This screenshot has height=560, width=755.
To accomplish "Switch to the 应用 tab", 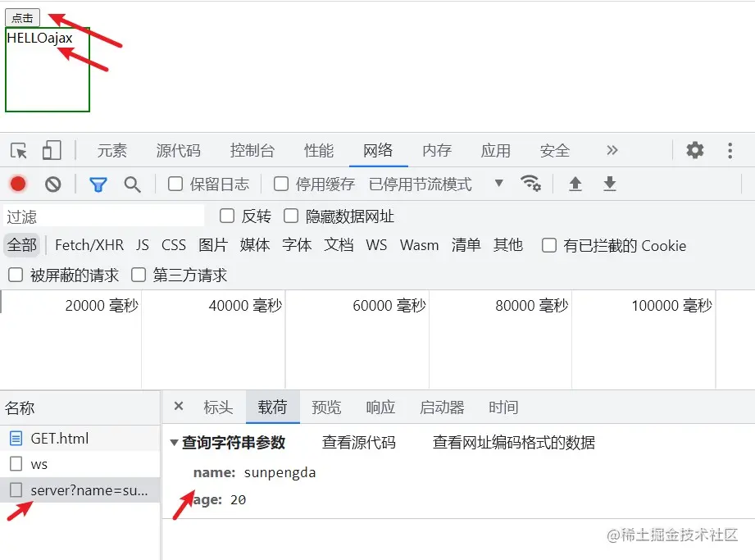I will coord(495,151).
